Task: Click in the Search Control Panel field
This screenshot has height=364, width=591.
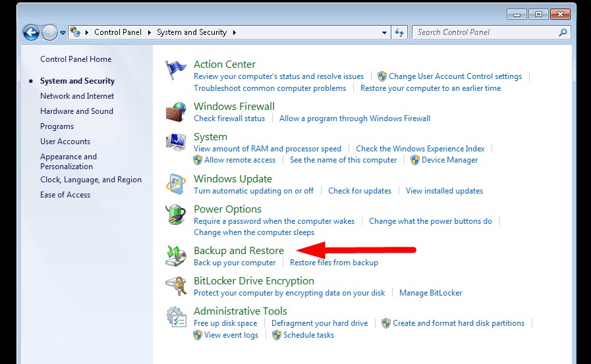Action: (x=485, y=32)
